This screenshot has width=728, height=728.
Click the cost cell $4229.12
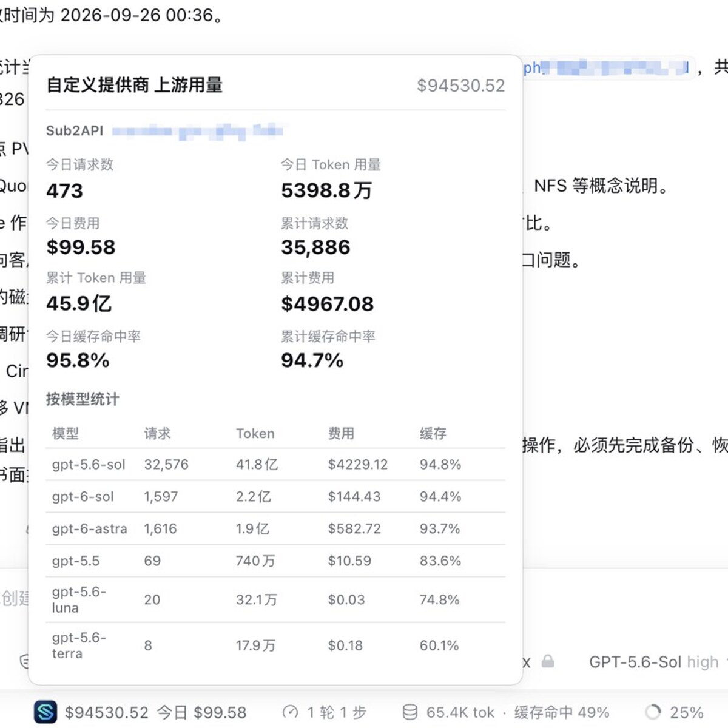[358, 465]
